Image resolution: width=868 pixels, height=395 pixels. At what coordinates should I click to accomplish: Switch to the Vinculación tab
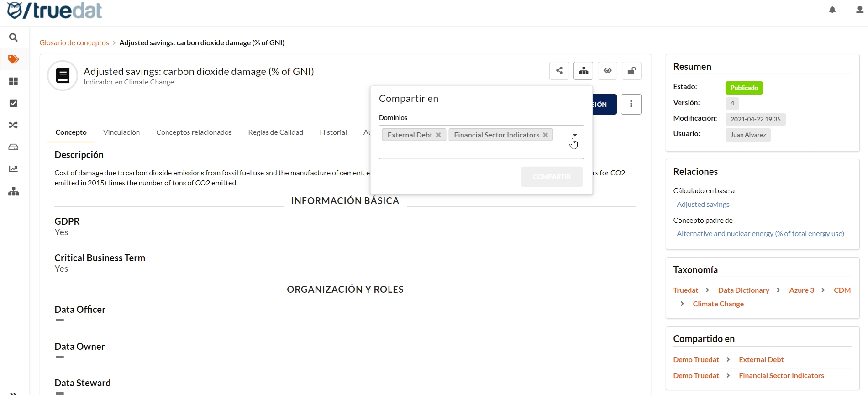pyautogui.click(x=121, y=132)
